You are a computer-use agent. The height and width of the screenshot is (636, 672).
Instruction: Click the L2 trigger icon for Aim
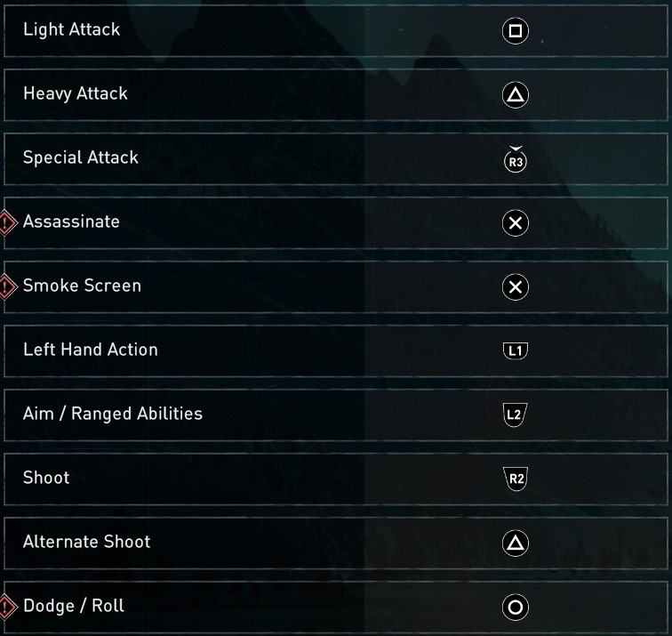[515, 415]
